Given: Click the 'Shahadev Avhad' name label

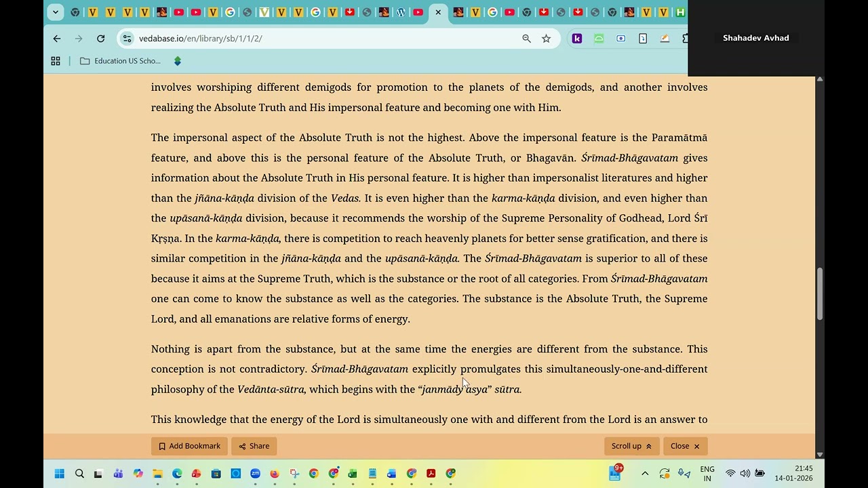Looking at the screenshot, I should (755, 38).
